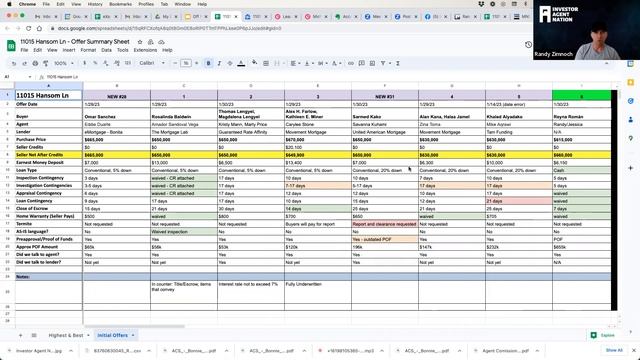Click the move to folder icon beside title

(x=151, y=42)
